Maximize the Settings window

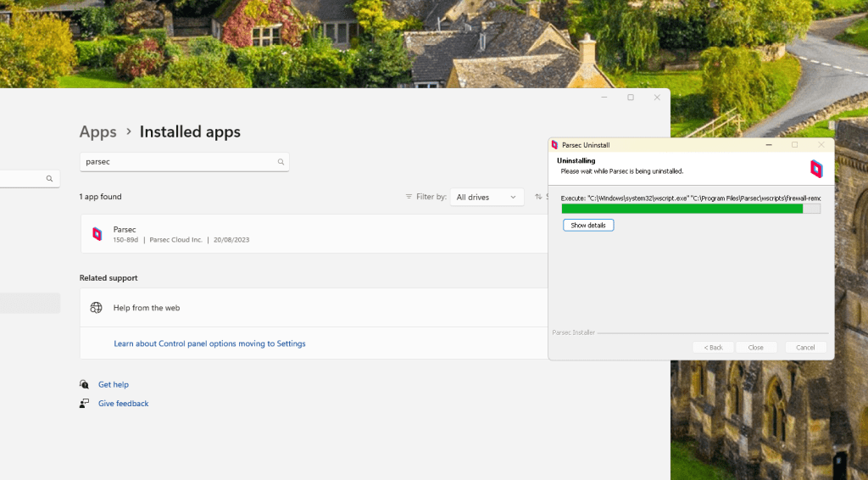(631, 98)
